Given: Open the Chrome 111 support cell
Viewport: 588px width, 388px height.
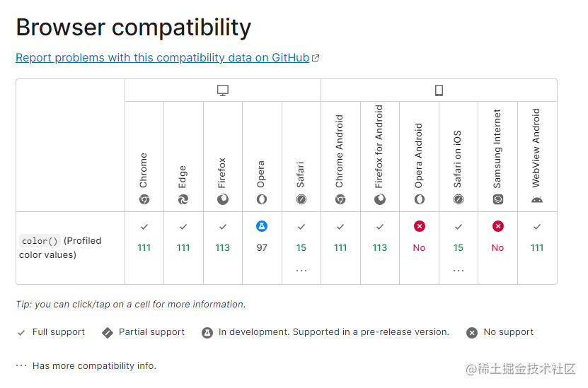Looking at the screenshot, I should 144,247.
